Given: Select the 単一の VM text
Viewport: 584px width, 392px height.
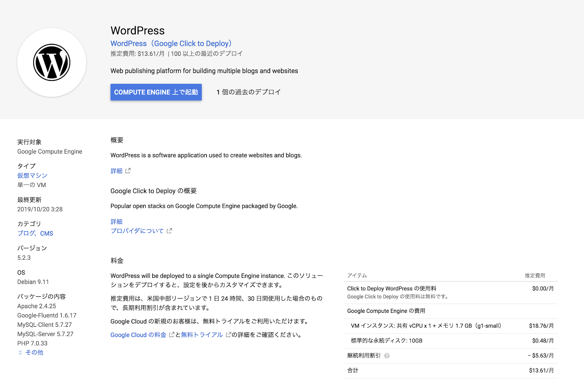Looking at the screenshot, I should 32,185.
